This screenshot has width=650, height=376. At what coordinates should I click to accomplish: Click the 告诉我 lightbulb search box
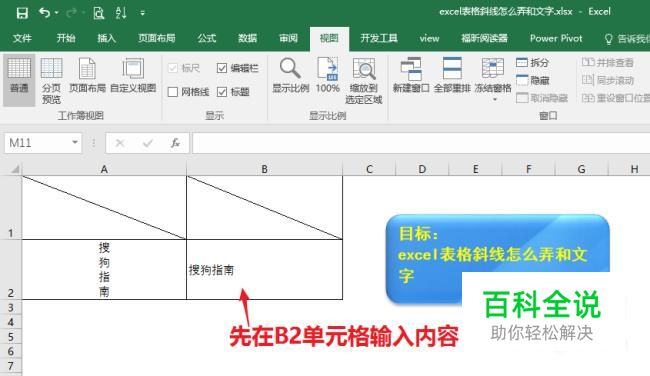(x=627, y=39)
